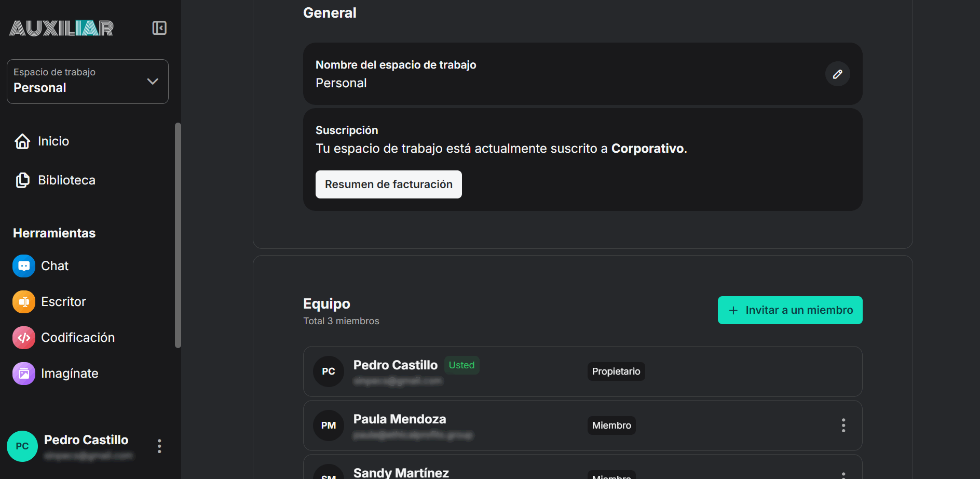Click Resumen de facturación
The image size is (980, 479).
(388, 184)
